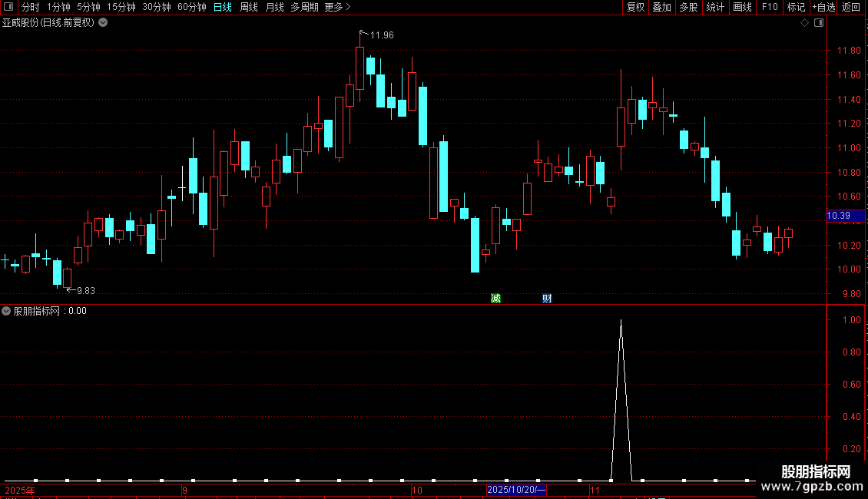Click the blue 财 finance marker
Screen dimensions: 868x499
click(x=547, y=298)
